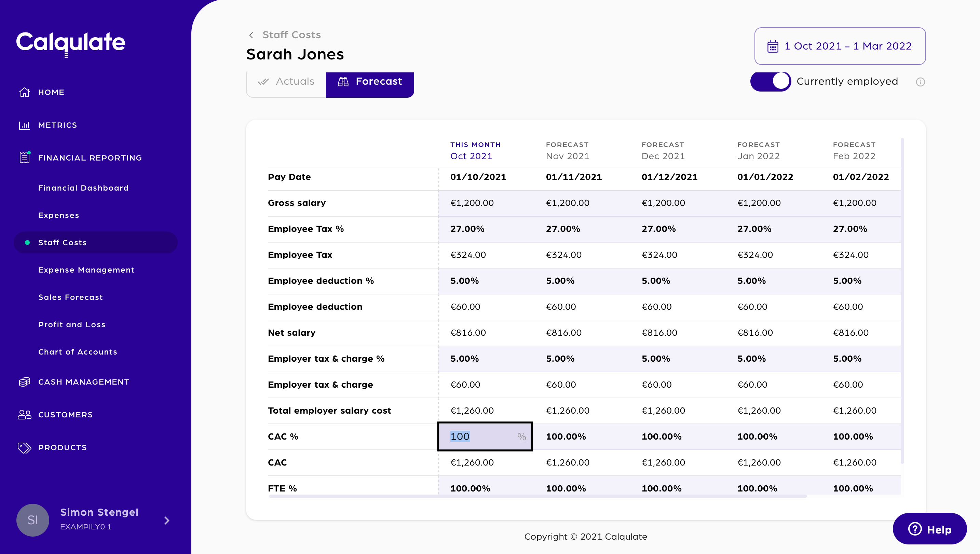Open METRICS menu item
Viewport: 980px width, 554px height.
58,125
